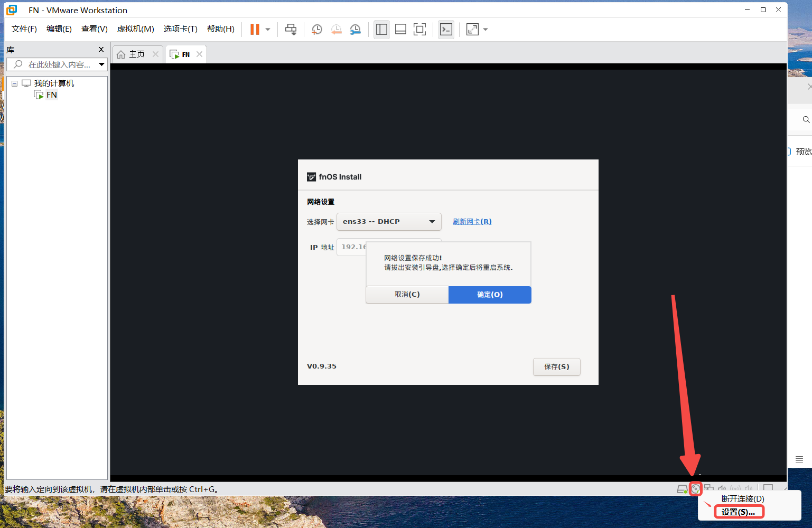Collapse the 我的计算机 tree node

coord(15,83)
